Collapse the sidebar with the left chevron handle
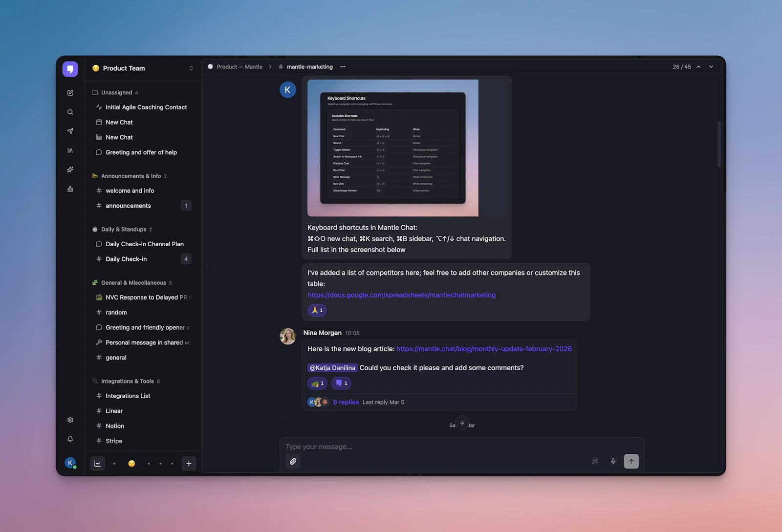The width and height of the screenshot is (782, 532). tap(207, 266)
